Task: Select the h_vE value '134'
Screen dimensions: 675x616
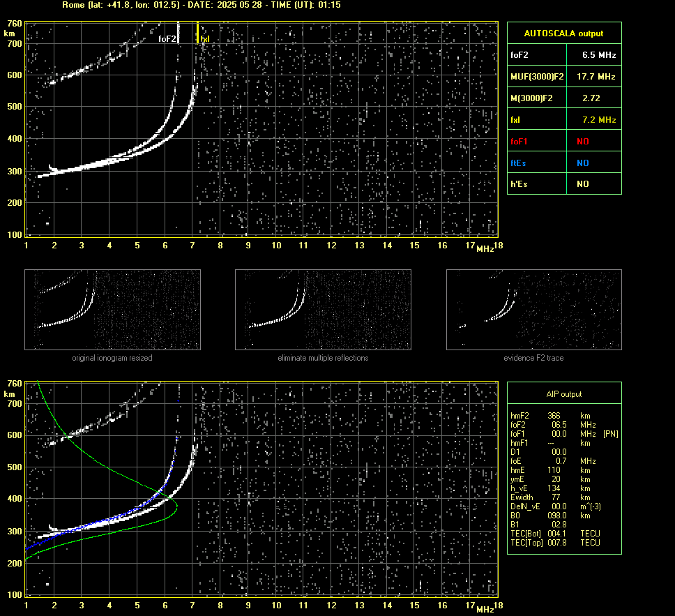Action: 554,488
